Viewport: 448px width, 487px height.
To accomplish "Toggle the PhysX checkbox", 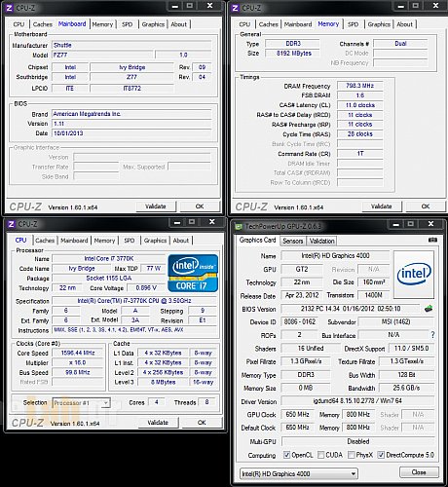I will tap(351, 455).
